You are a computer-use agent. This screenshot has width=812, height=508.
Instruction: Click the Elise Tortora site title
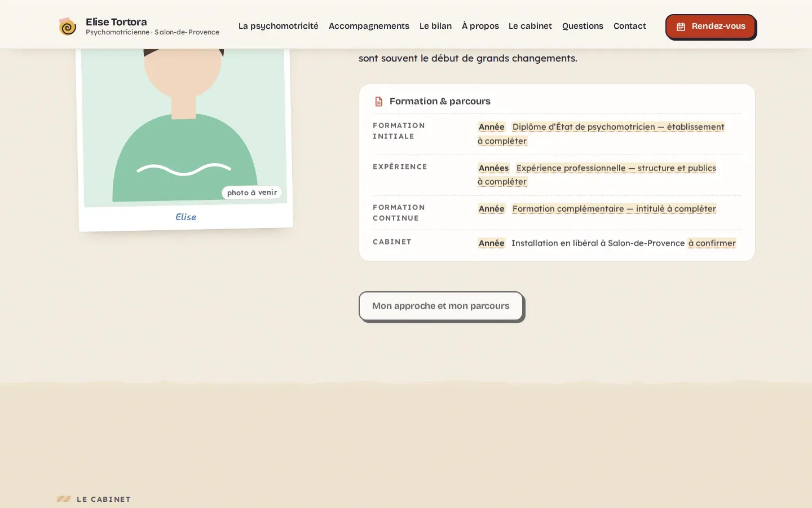116,22
